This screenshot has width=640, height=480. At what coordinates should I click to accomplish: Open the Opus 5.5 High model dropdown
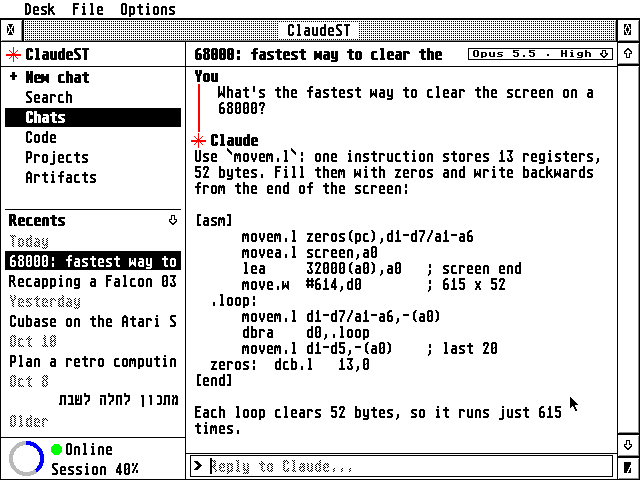click(540, 54)
